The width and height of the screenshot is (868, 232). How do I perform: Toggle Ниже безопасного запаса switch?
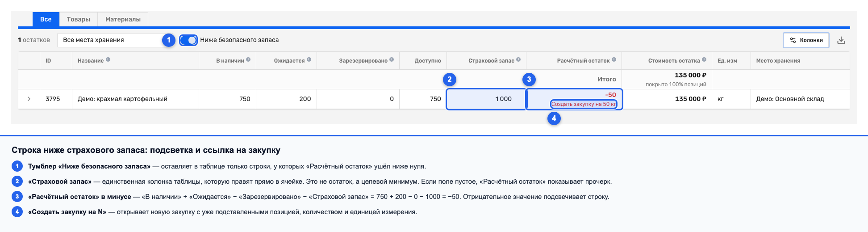188,40
